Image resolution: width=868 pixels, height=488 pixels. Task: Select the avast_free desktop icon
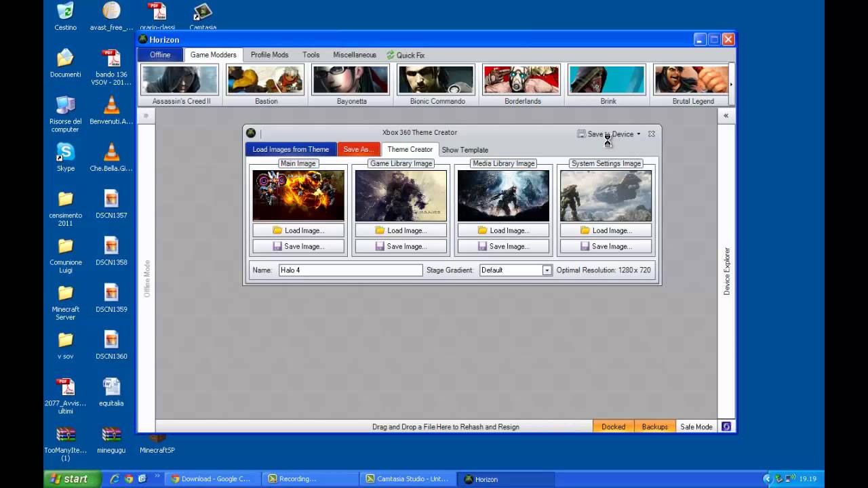tap(111, 16)
